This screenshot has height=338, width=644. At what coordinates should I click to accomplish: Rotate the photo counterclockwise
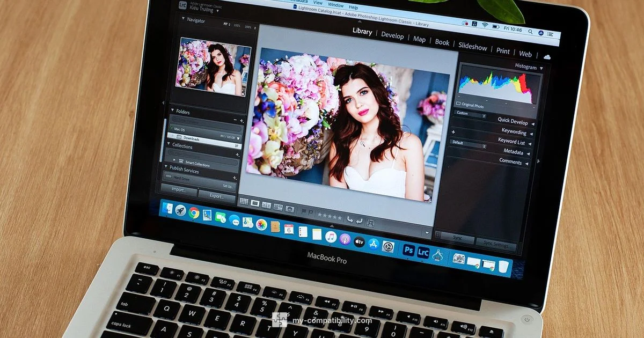(x=351, y=219)
